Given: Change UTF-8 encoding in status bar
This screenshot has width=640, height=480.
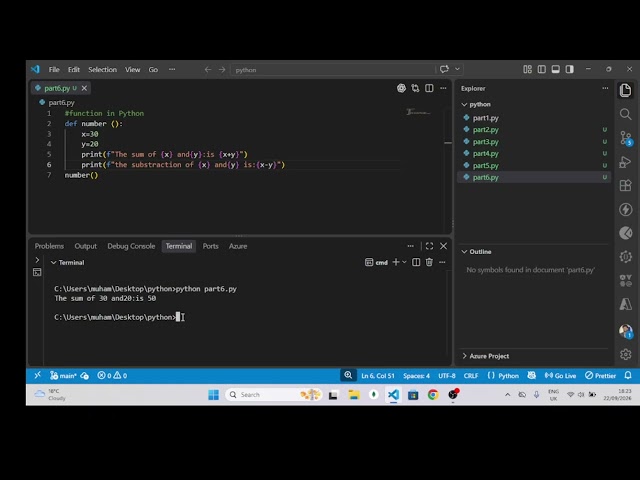Looking at the screenshot, I should [x=447, y=376].
